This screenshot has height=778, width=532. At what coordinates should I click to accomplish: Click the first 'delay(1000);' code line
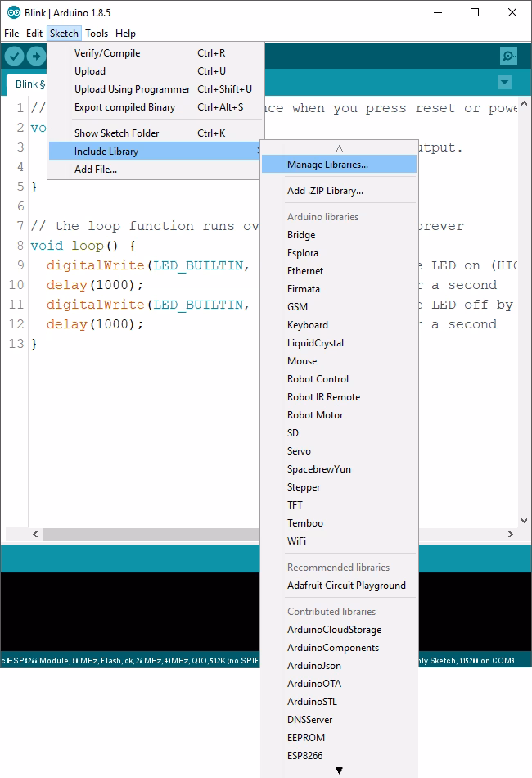click(95, 285)
